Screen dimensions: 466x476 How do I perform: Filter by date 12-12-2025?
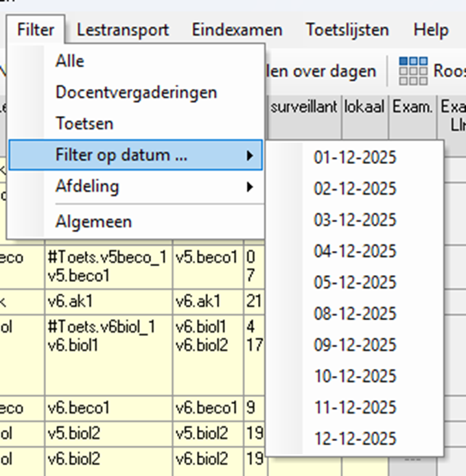pyautogui.click(x=355, y=438)
